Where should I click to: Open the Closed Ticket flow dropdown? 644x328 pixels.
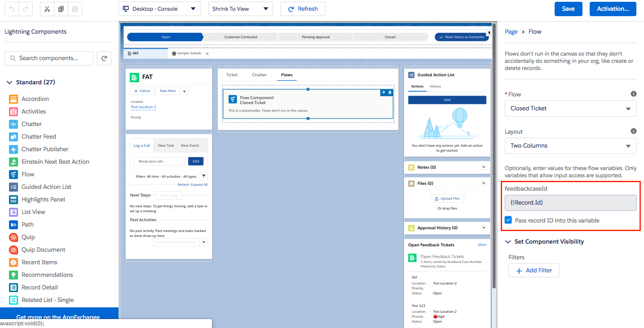(571, 109)
